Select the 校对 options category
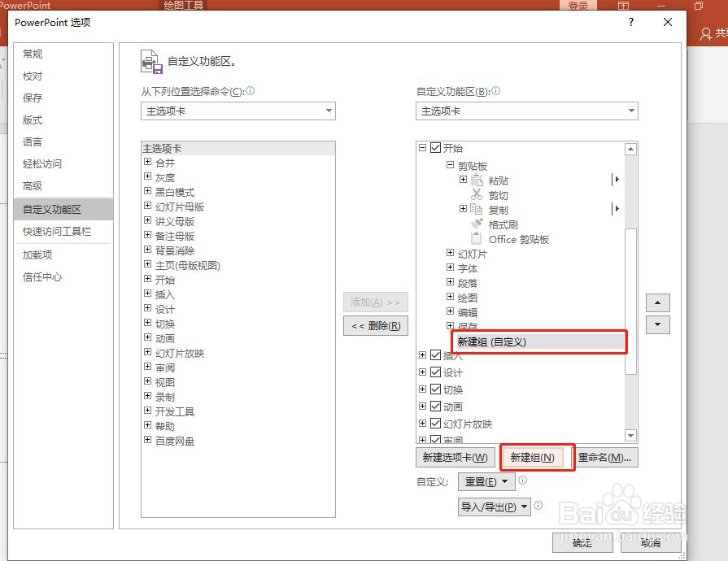Screen dimensions: 728x561 (x=63, y=76)
